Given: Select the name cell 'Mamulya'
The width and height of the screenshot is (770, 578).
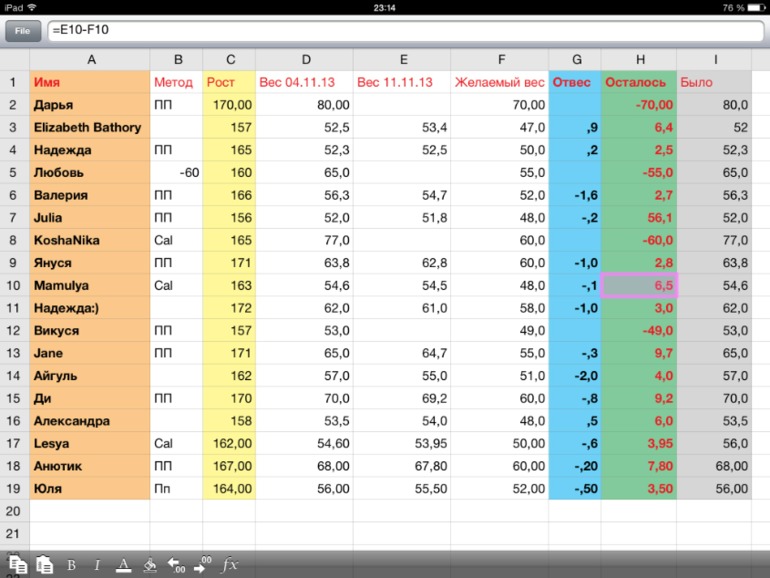Looking at the screenshot, I should (x=90, y=285).
